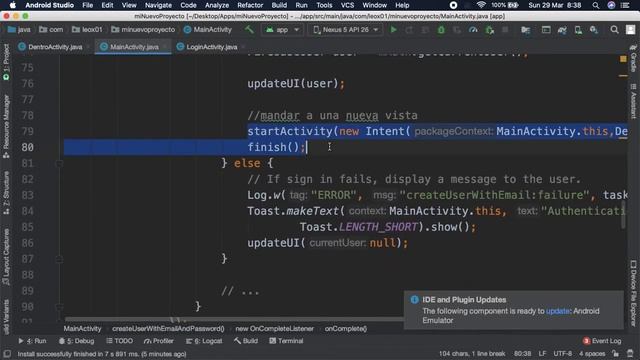Click the yellow warning marker in the editor stripe

tap(623, 59)
